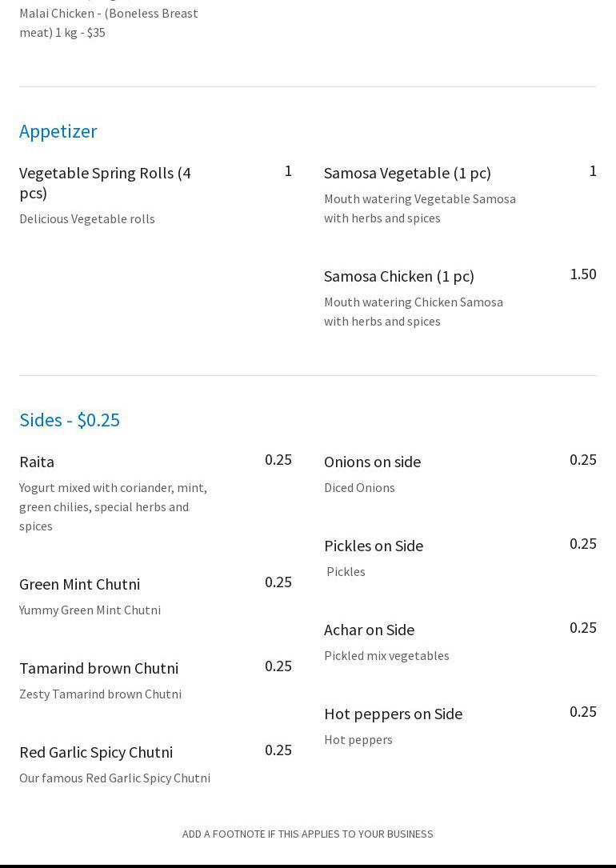The height and width of the screenshot is (868, 616).
Task: Click the Delicious Vegetable rolls description
Action: coord(87,218)
